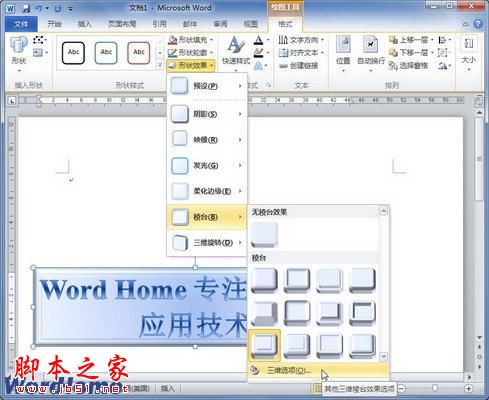Expand the shape styles gallery more arrow
The image size is (489, 400).
click(x=160, y=66)
